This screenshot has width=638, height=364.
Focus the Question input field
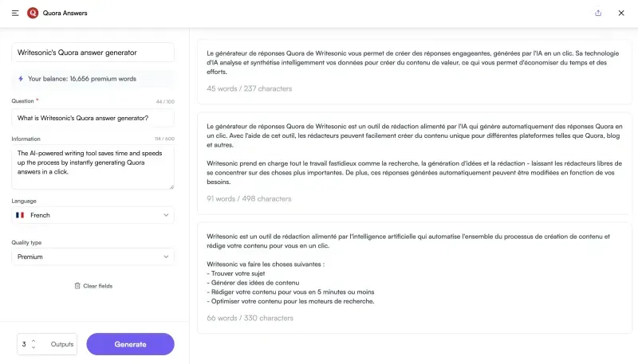pos(93,118)
